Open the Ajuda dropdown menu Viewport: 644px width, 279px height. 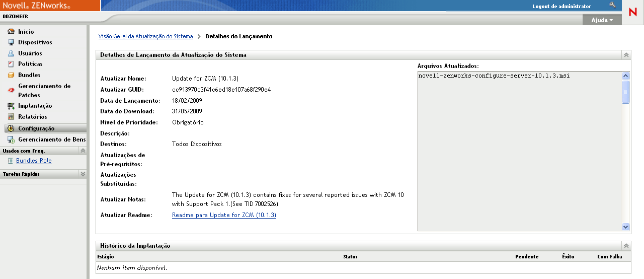(x=602, y=20)
